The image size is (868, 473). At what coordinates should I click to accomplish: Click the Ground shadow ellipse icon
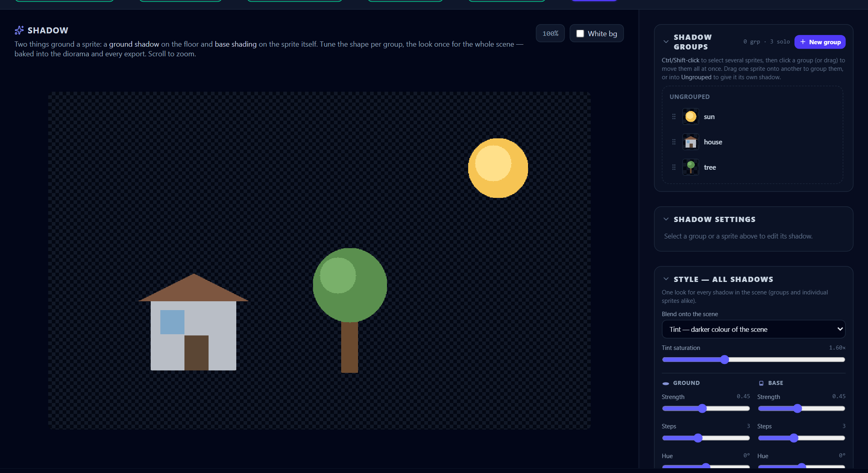(666, 383)
